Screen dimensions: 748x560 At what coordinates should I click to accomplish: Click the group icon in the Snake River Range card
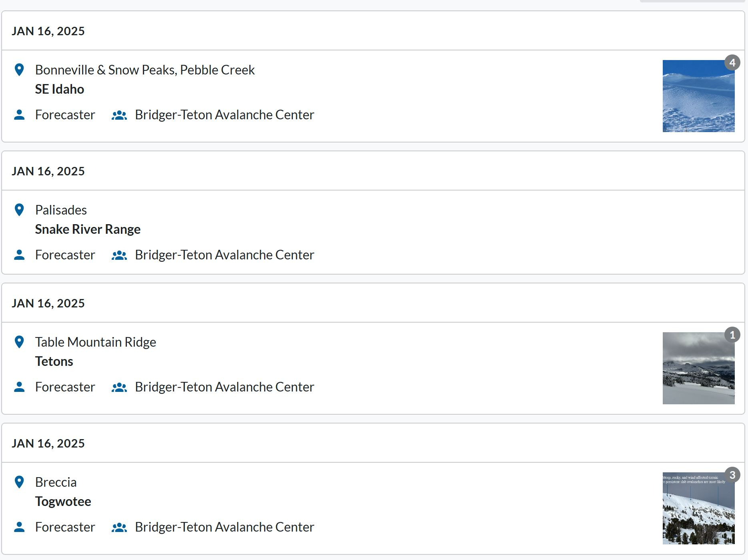tap(119, 255)
